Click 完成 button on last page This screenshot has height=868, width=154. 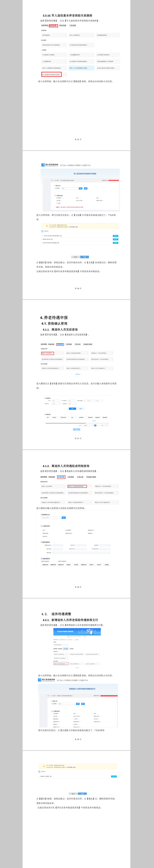click(82, 794)
